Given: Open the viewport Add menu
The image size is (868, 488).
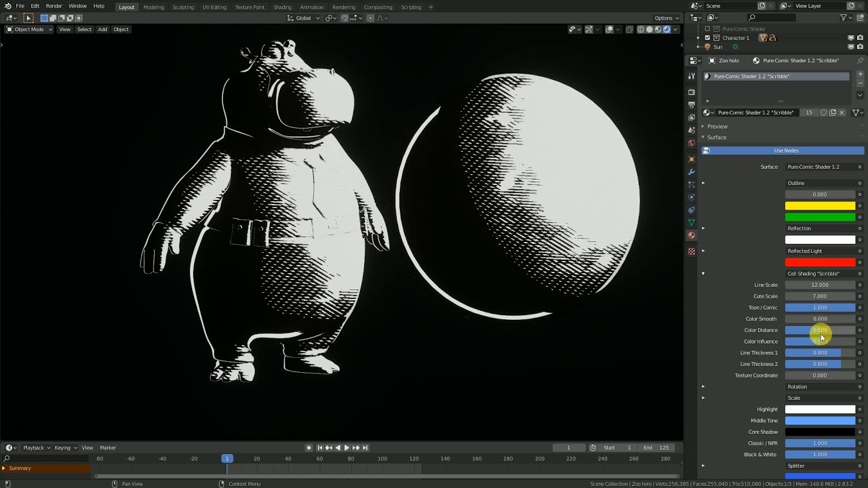Looking at the screenshot, I should click(x=102, y=29).
